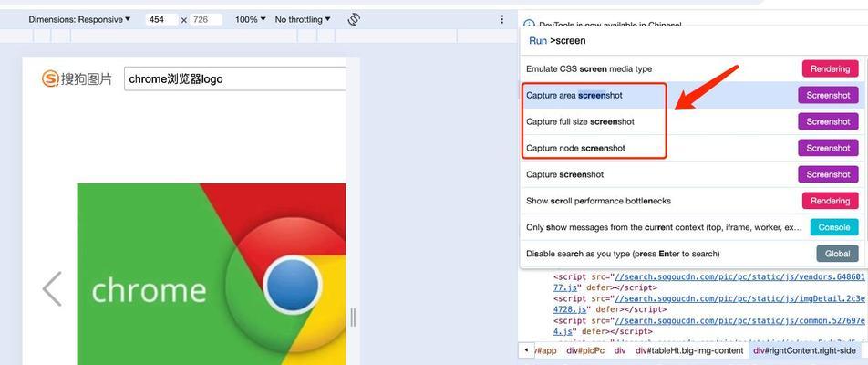Screen dimensions: 868x365
Task: Click the breadcrumb scroll-left arrow button
Action: tap(526, 350)
